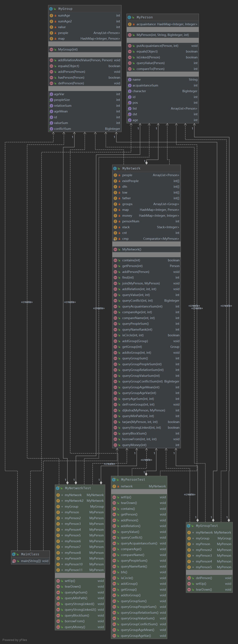Select the relationSum property in MyGroup
This screenshot has width=238, height=644.
coord(85,106)
